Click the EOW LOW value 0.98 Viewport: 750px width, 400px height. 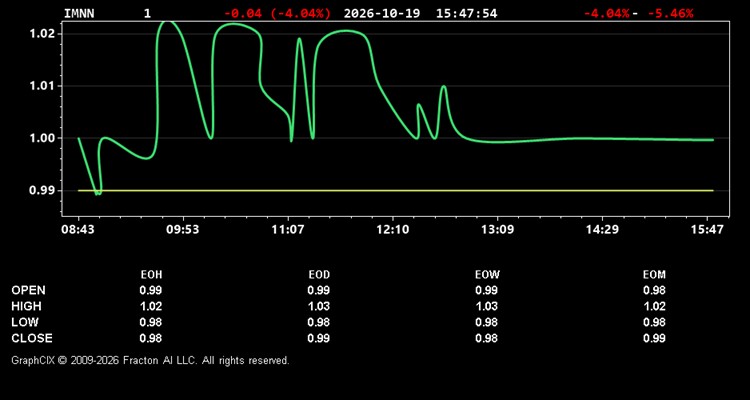[x=486, y=322]
